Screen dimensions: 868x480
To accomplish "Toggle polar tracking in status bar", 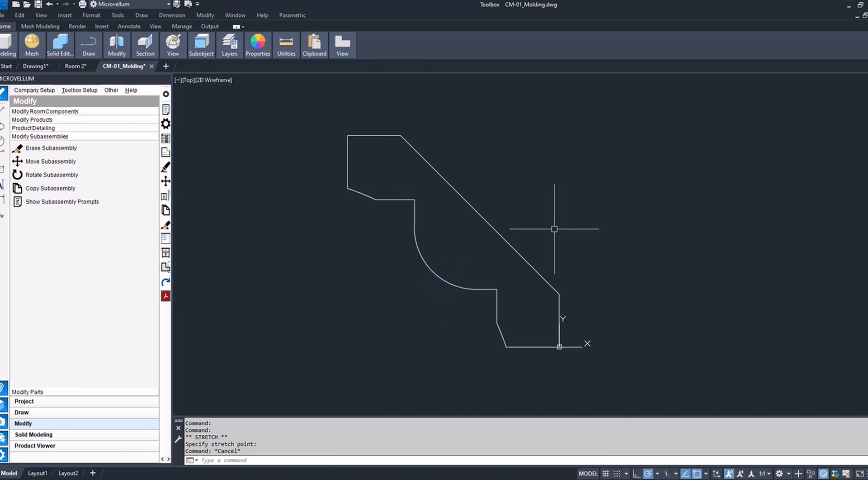I will (x=648, y=474).
